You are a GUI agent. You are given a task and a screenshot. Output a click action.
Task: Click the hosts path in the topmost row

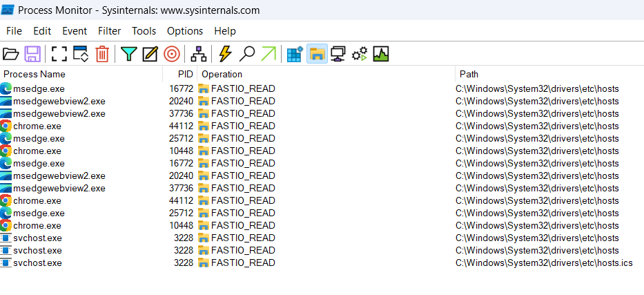coord(537,88)
